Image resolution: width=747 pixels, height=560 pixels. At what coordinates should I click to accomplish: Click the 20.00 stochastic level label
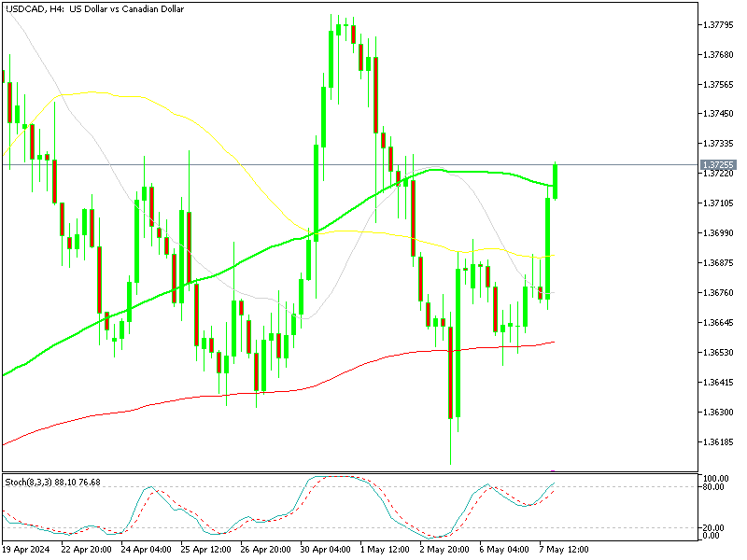click(713, 527)
